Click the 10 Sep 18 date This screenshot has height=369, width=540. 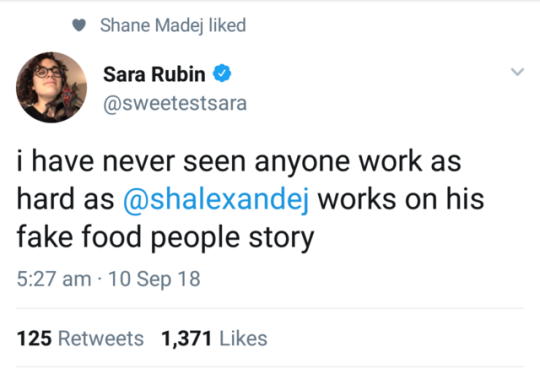tap(154, 279)
